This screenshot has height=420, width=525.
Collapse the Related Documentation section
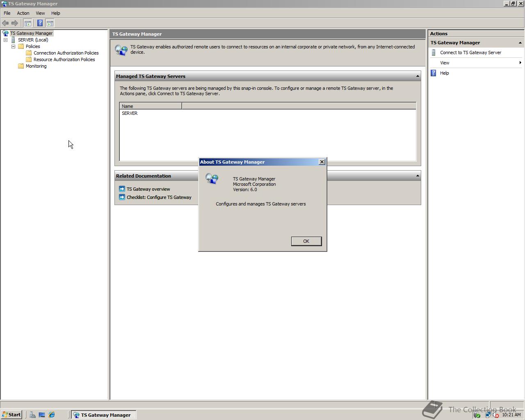(x=418, y=176)
